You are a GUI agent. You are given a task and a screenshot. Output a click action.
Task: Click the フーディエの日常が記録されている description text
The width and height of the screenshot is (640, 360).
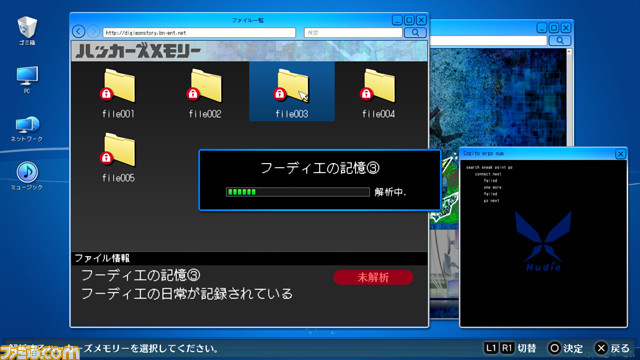coord(187,294)
